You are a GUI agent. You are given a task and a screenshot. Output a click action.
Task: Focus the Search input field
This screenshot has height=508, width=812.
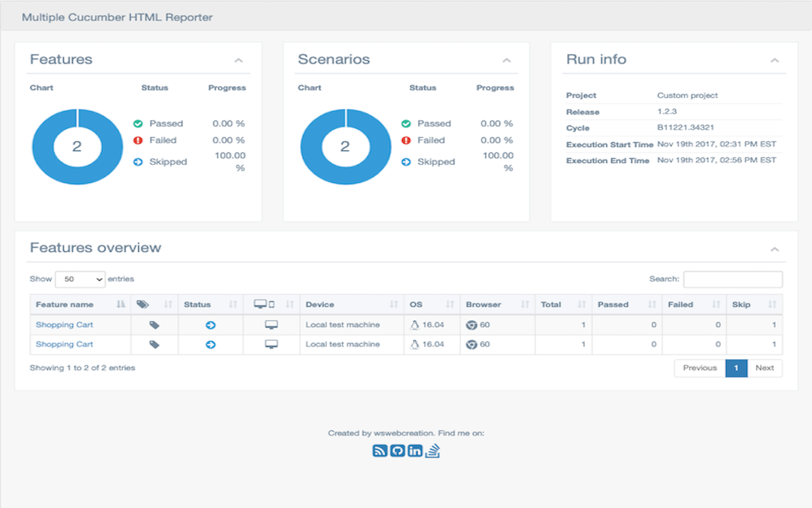733,279
